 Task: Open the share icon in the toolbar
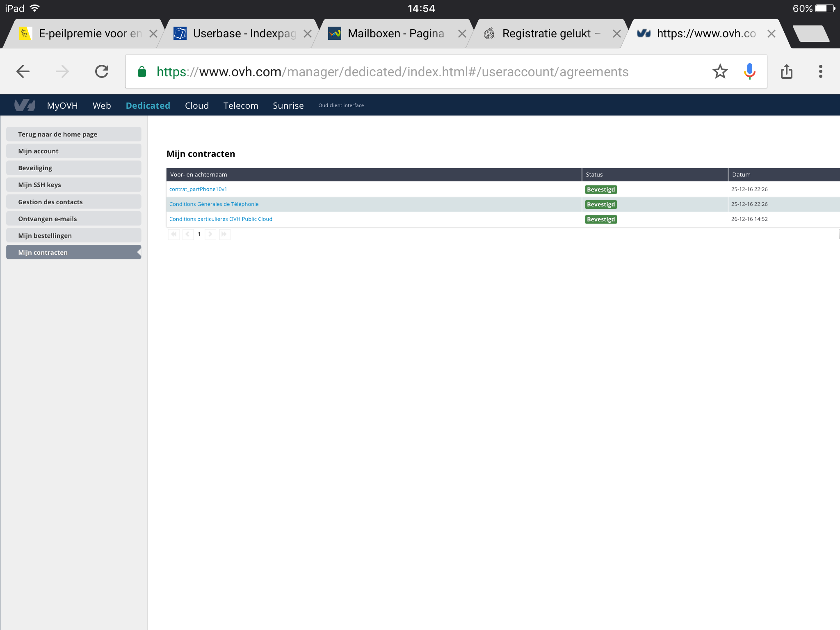tap(786, 72)
